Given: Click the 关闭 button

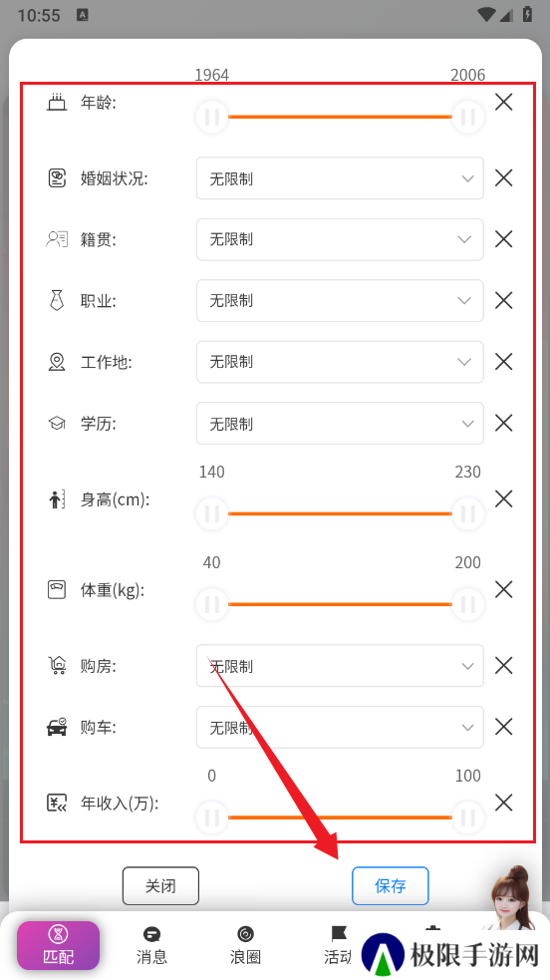Looking at the screenshot, I should click(160, 885).
